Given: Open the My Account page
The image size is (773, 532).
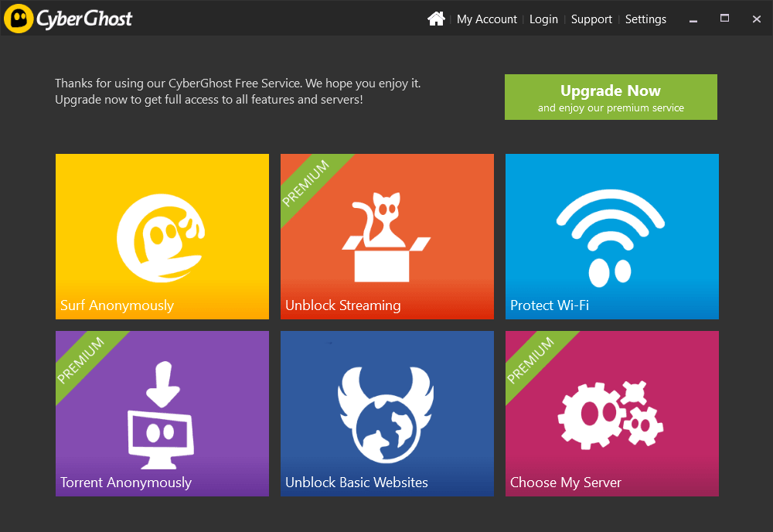Looking at the screenshot, I should click(486, 19).
